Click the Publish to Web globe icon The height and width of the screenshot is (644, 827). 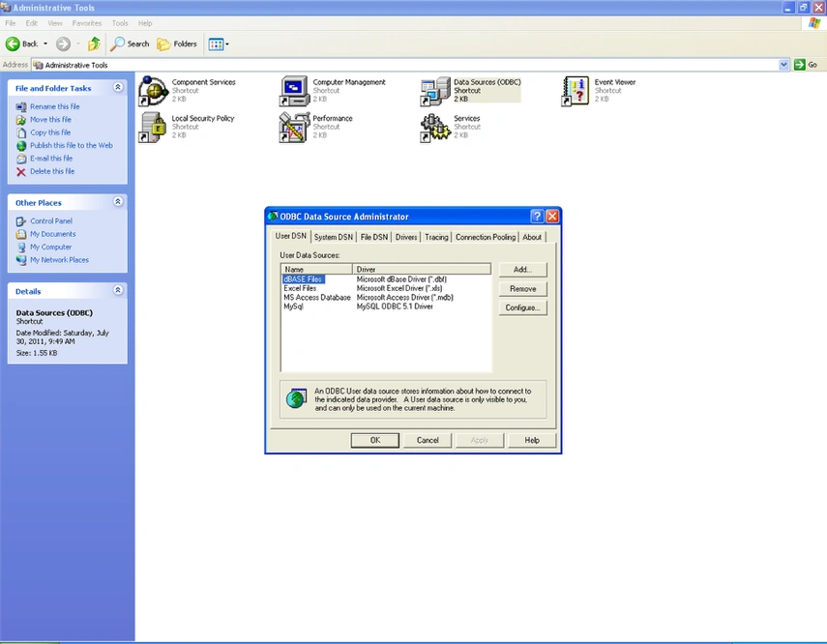21,146
